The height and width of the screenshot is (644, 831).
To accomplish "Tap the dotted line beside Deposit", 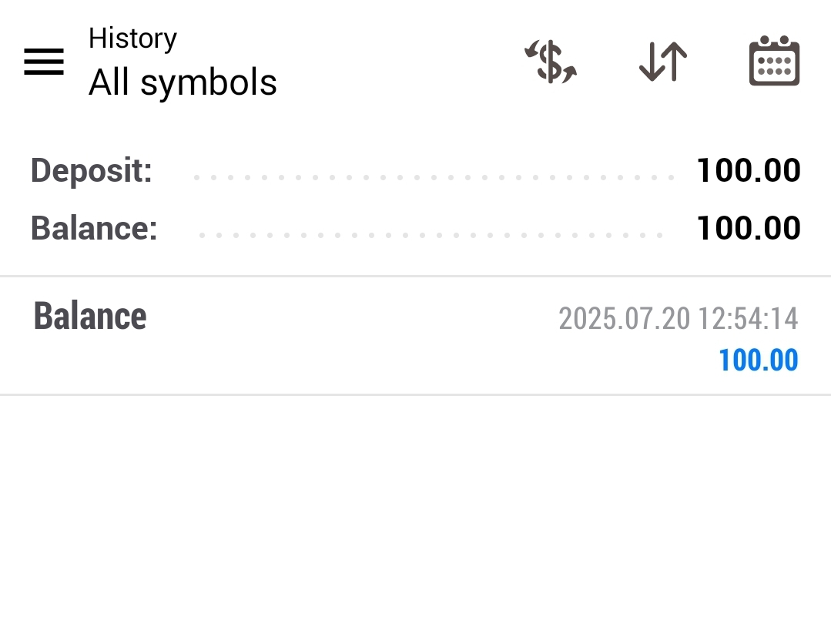I will pyautogui.click(x=431, y=178).
